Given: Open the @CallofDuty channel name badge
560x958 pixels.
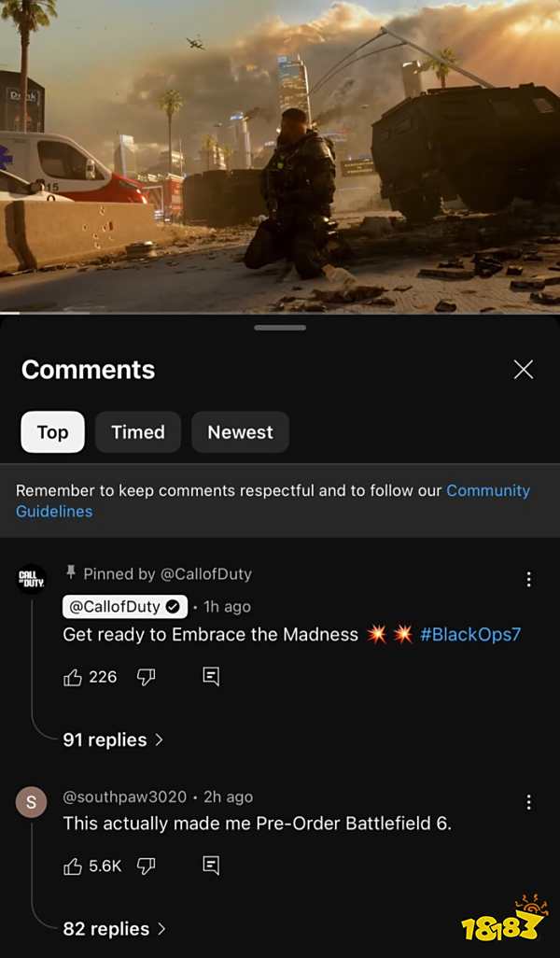Looking at the screenshot, I should point(124,607).
